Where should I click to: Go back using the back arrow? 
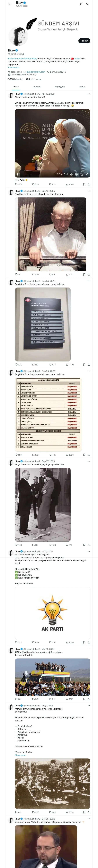tap(9, 4)
